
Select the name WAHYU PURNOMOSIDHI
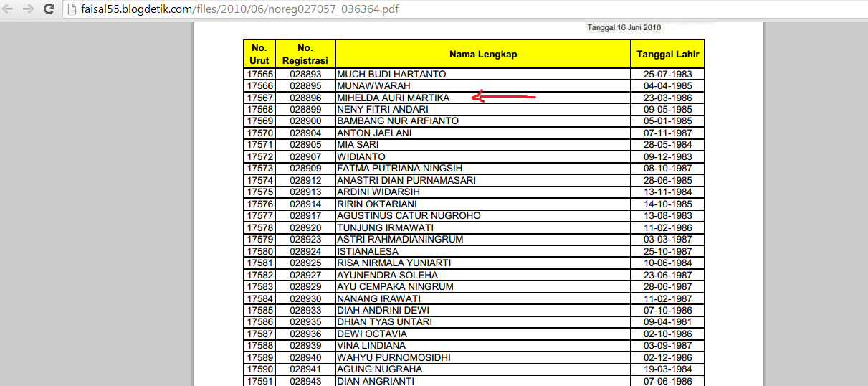point(394,357)
